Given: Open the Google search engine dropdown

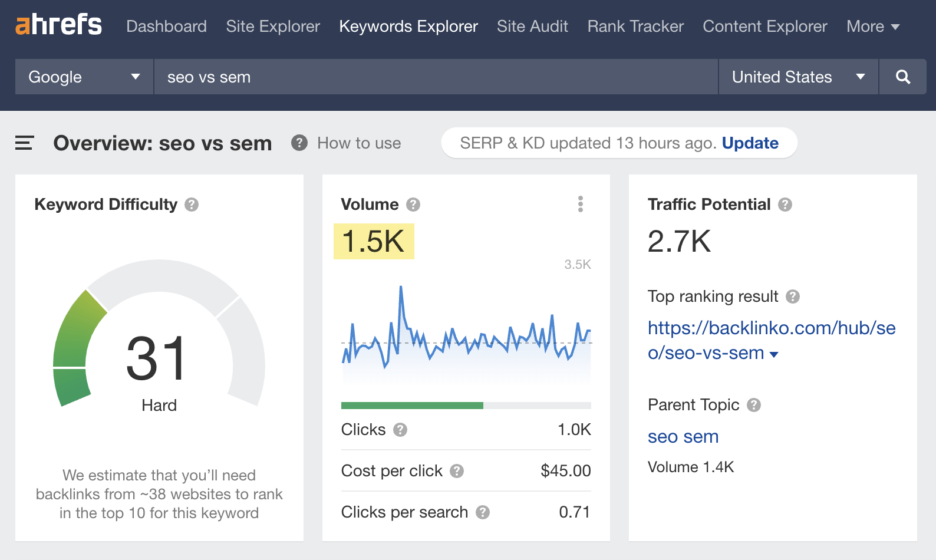Looking at the screenshot, I should pyautogui.click(x=84, y=77).
